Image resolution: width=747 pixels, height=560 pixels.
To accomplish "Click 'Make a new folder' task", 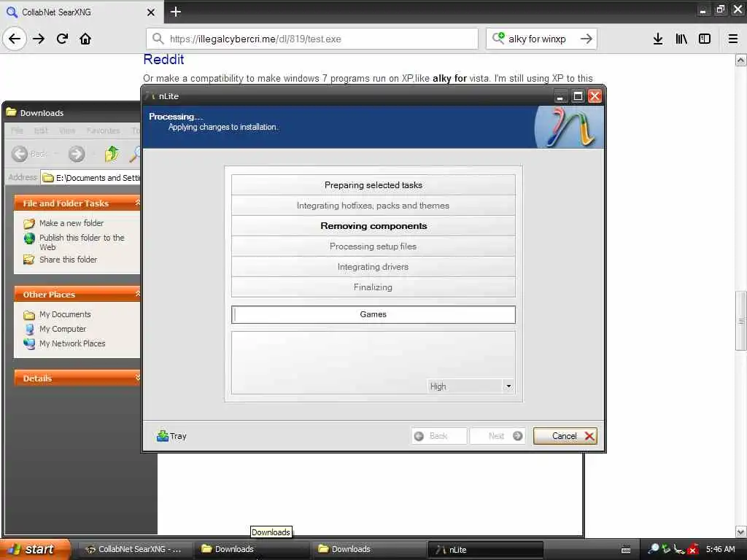I will point(71,223).
